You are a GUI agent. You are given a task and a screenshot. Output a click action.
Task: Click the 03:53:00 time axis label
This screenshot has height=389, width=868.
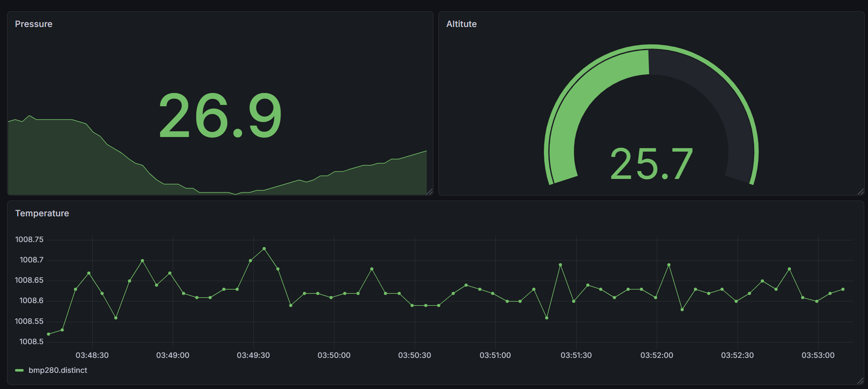coord(818,355)
